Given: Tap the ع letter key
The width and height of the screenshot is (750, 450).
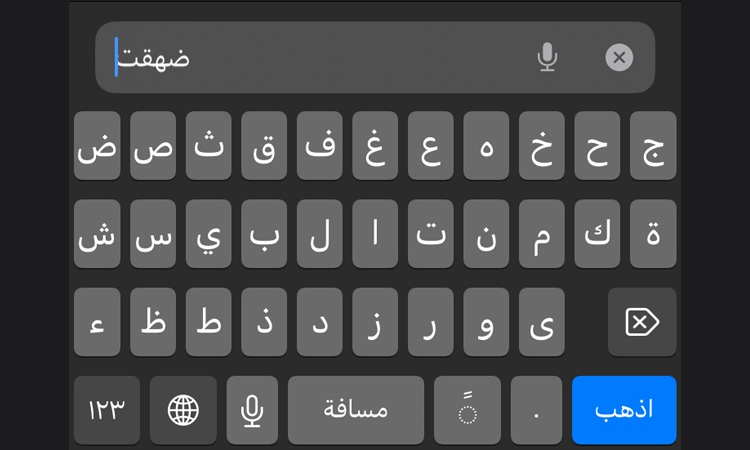Looking at the screenshot, I should pyautogui.click(x=431, y=146).
